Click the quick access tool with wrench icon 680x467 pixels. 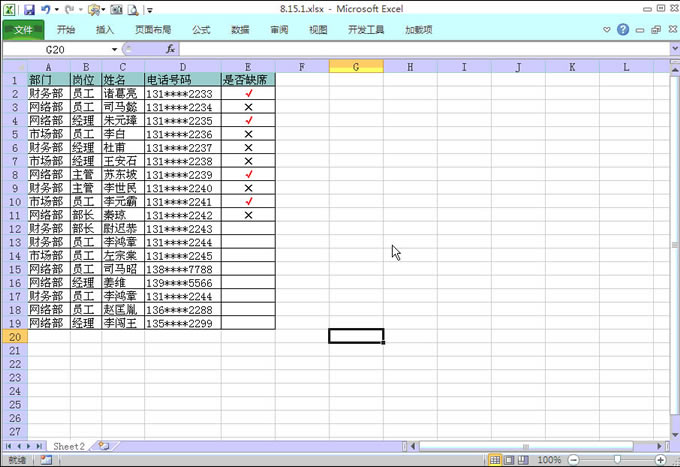click(94, 9)
